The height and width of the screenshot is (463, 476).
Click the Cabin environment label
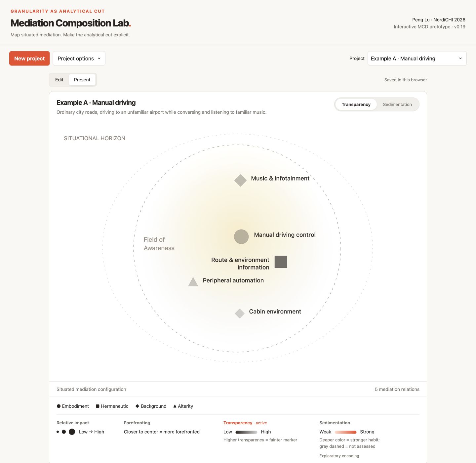pos(275,312)
